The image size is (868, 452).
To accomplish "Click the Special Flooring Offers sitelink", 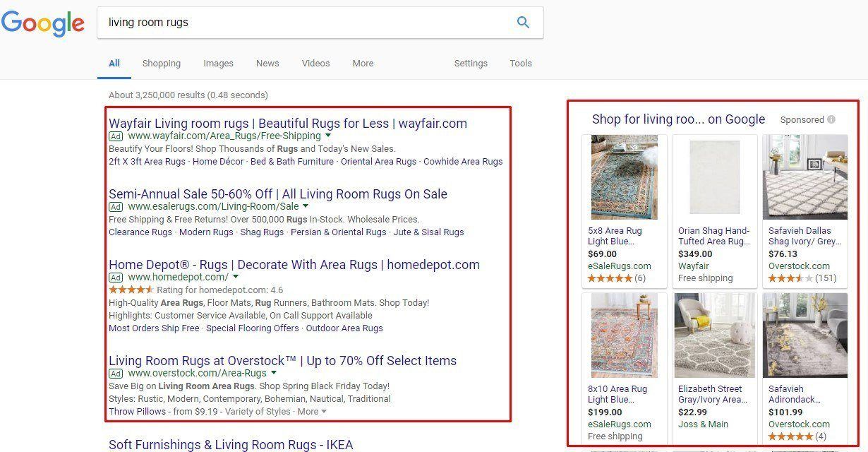I will [253, 328].
